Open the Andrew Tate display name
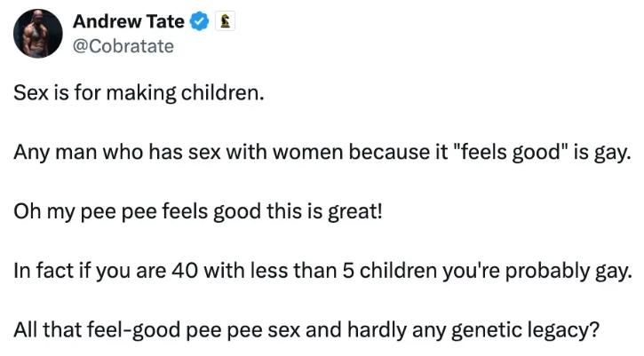Image resolution: width=644 pixels, height=356 pixels. click(x=129, y=21)
